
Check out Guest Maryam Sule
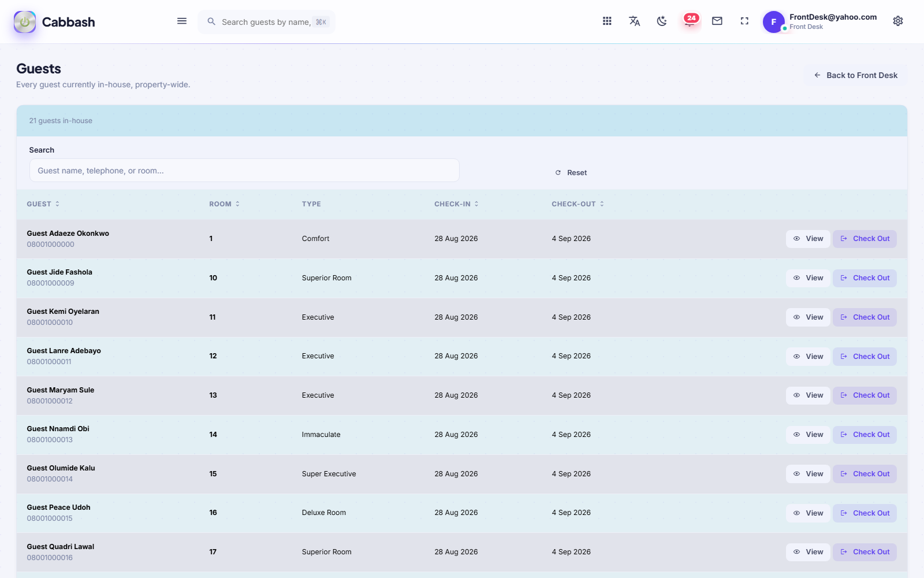click(x=865, y=395)
